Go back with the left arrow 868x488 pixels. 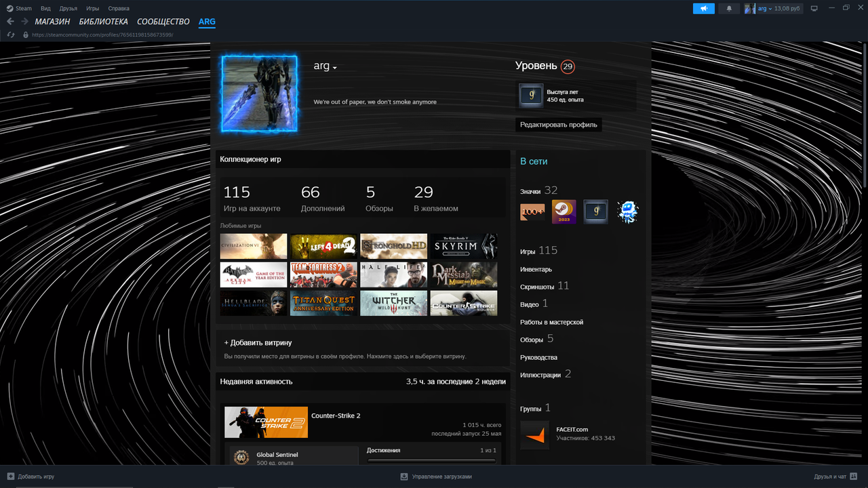[10, 22]
